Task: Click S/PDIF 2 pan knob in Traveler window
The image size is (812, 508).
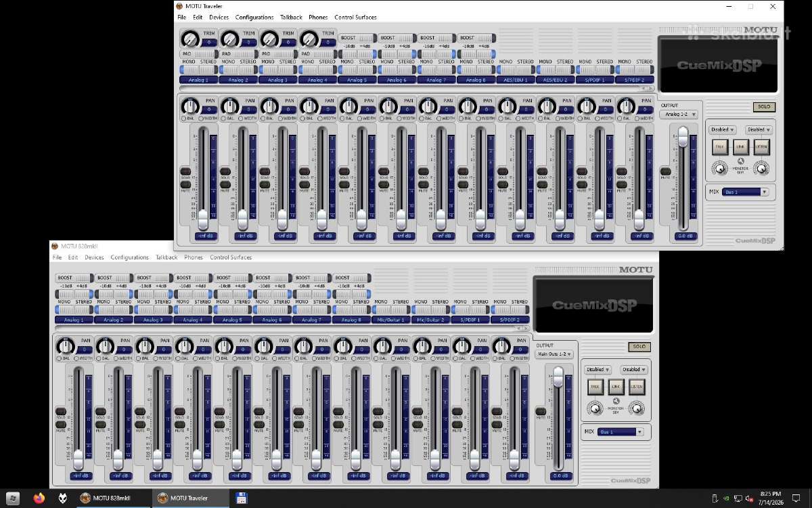Action: pos(626,106)
